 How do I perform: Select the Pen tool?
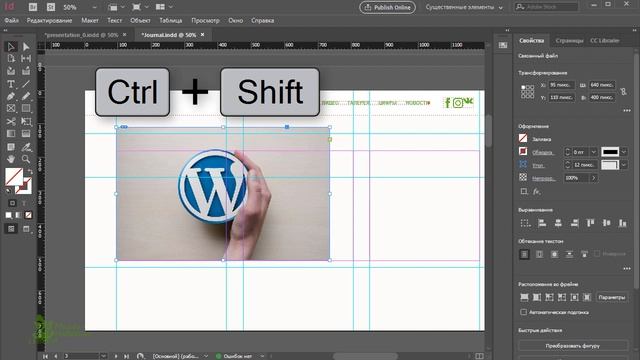click(x=11, y=96)
